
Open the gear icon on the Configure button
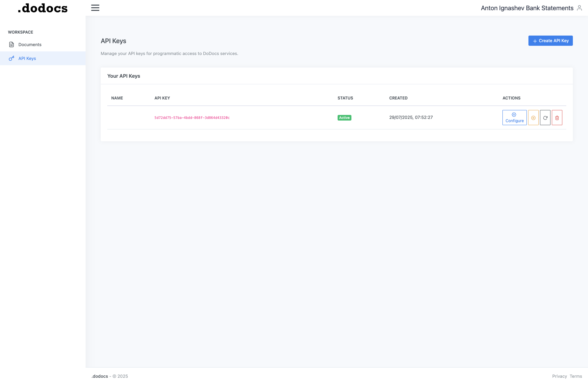(x=514, y=115)
